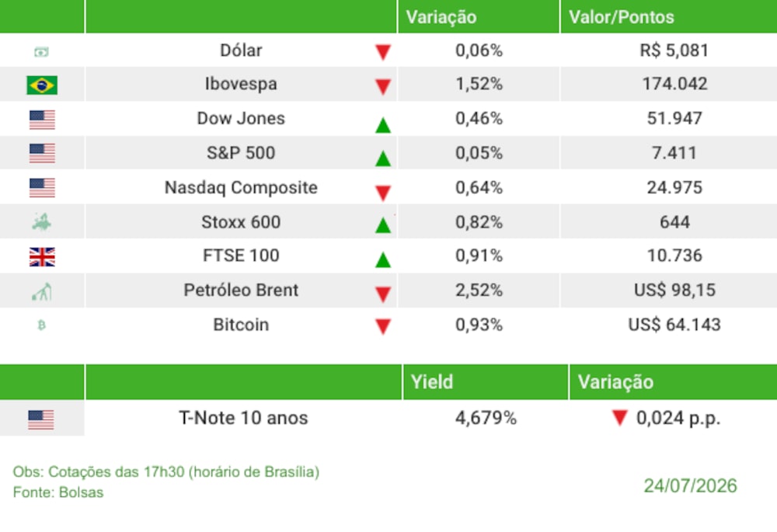This screenshot has height=532, width=777.
Task: Click the banknote icon beside Dólar
Action: [x=42, y=51]
